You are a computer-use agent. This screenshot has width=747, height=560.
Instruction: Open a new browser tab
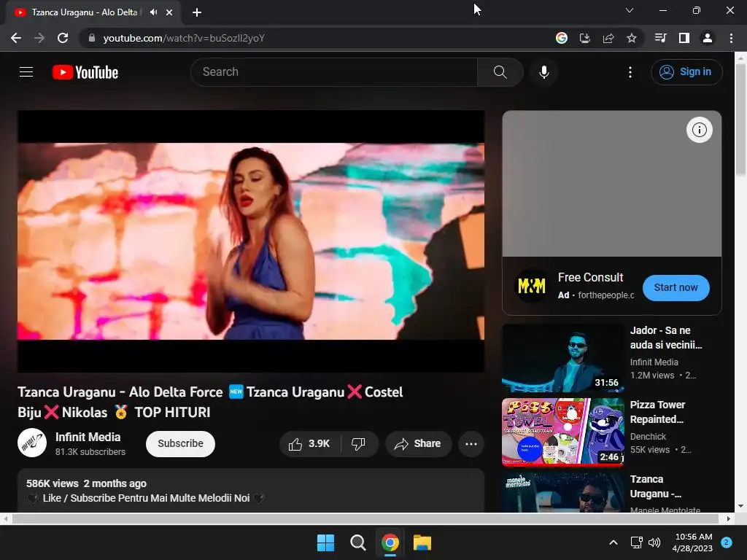click(197, 12)
